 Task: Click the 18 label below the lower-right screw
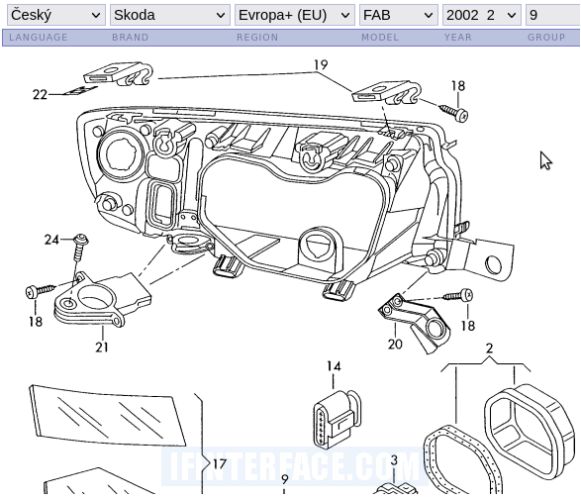pos(468,326)
